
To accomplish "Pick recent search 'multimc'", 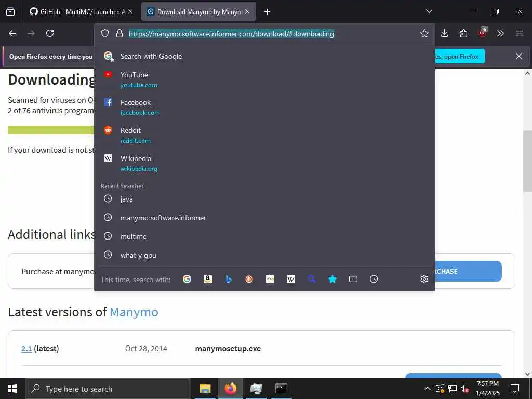I will coord(264,236).
